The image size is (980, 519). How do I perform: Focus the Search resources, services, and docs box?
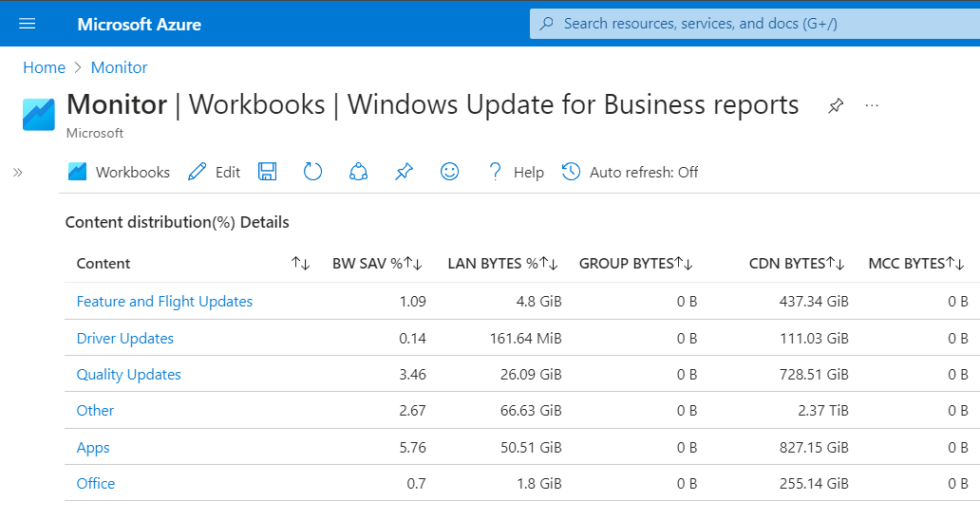750,24
